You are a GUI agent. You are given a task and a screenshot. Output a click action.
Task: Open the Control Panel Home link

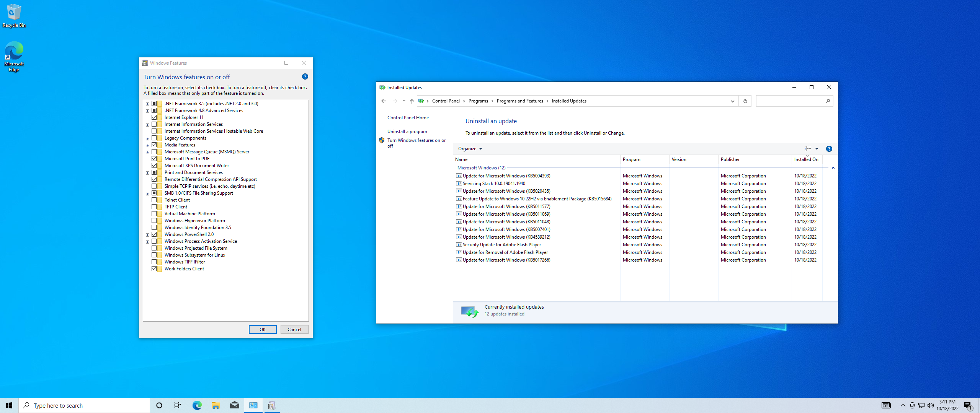pyautogui.click(x=408, y=118)
